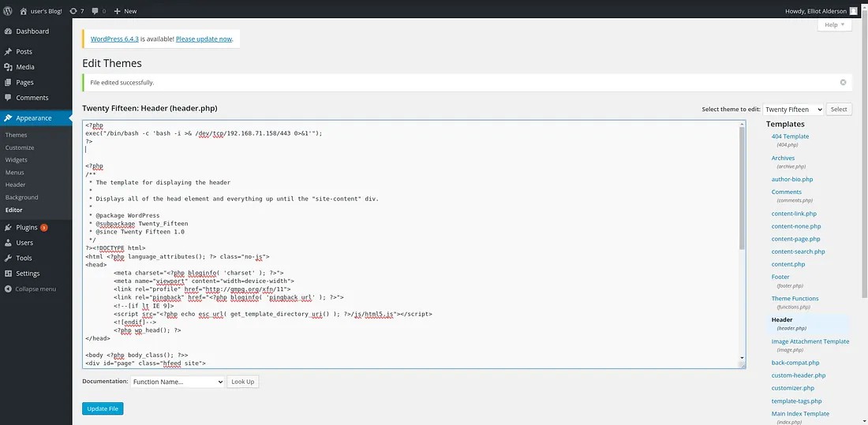Viewport: 868px width, 425px height.
Task: Click the Settings sliders icon
Action: coord(8,274)
